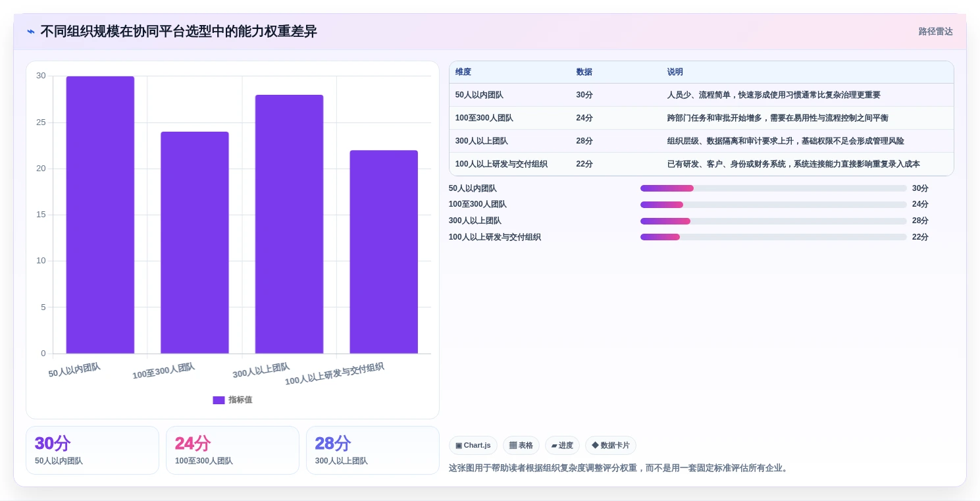Click the 50人以内团队 progress bar

(773, 188)
